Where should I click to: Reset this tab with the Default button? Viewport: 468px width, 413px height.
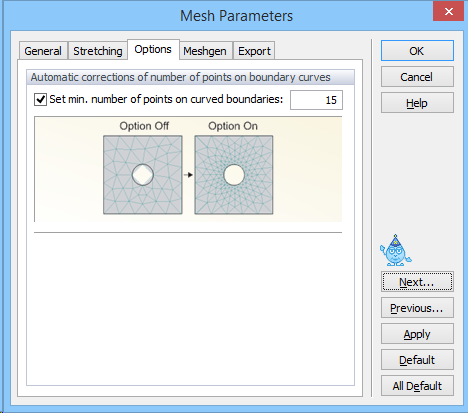point(417,360)
